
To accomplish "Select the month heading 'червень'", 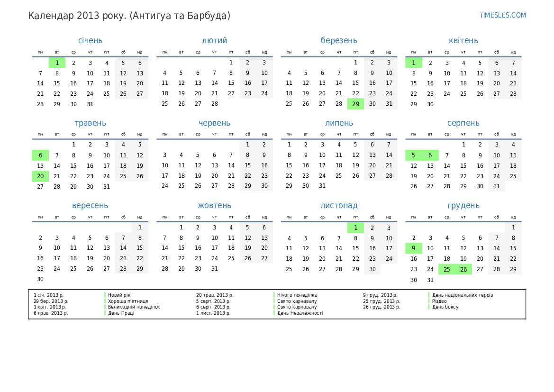I will (x=215, y=123).
